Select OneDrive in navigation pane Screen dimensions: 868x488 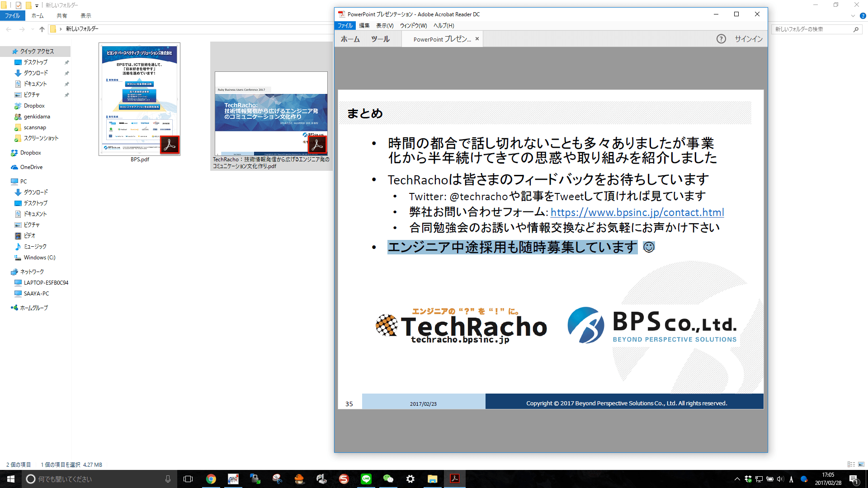pyautogui.click(x=31, y=167)
